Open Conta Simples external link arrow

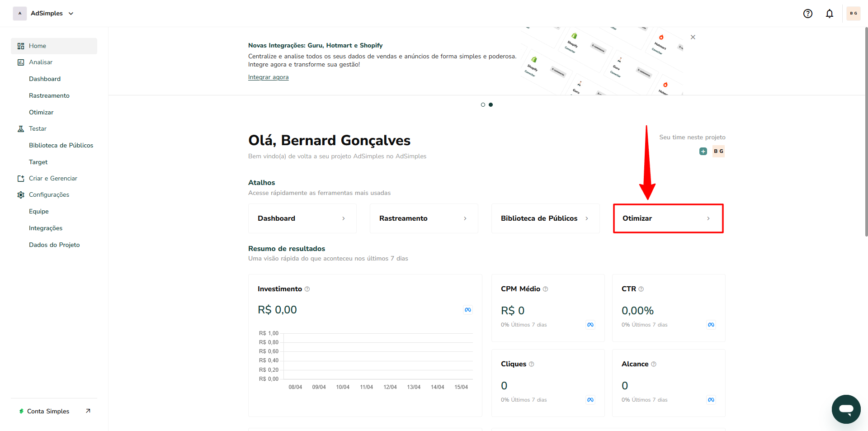pos(88,411)
